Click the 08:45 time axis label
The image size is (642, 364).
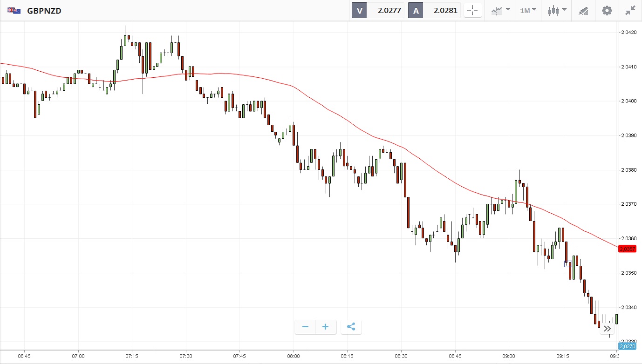[455, 356]
